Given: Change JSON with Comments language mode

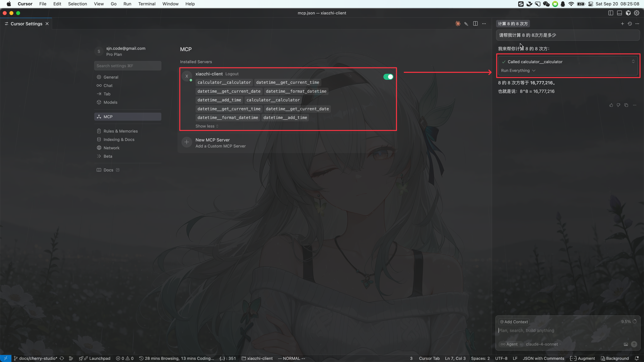Looking at the screenshot, I should (543, 358).
